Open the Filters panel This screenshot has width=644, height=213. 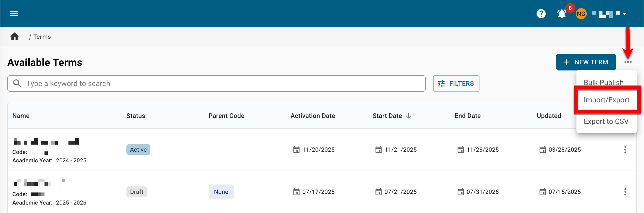tap(456, 84)
